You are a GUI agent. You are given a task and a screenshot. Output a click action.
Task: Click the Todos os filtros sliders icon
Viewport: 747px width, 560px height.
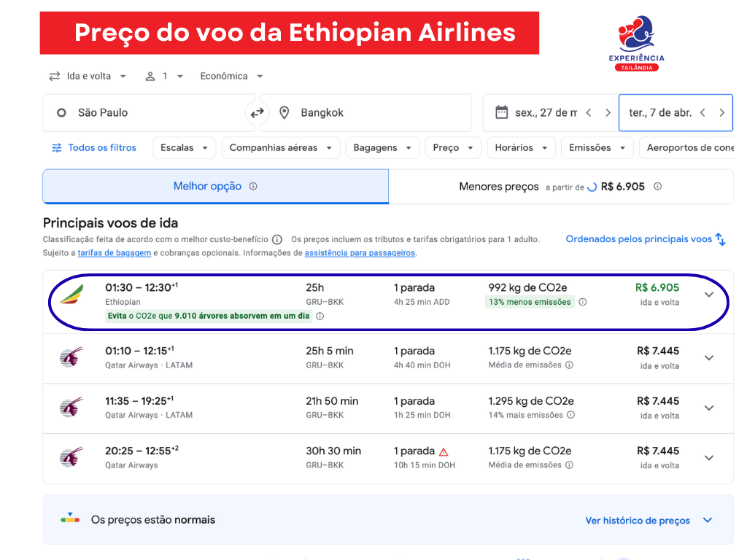[57, 148]
